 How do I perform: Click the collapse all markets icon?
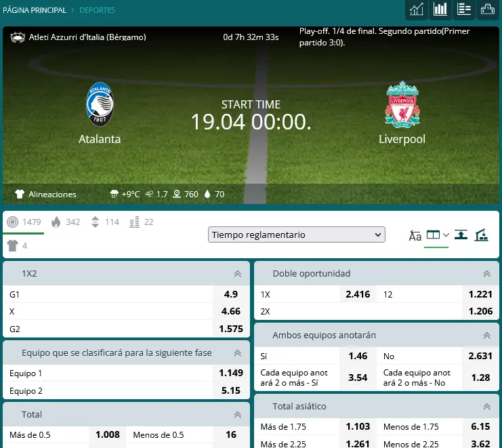tap(461, 235)
